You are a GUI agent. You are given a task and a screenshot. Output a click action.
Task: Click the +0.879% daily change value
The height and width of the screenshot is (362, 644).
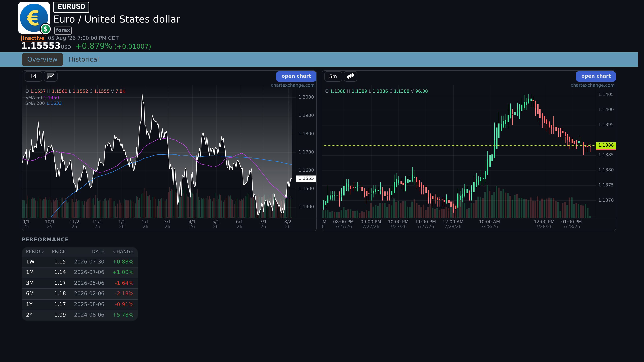(x=94, y=46)
